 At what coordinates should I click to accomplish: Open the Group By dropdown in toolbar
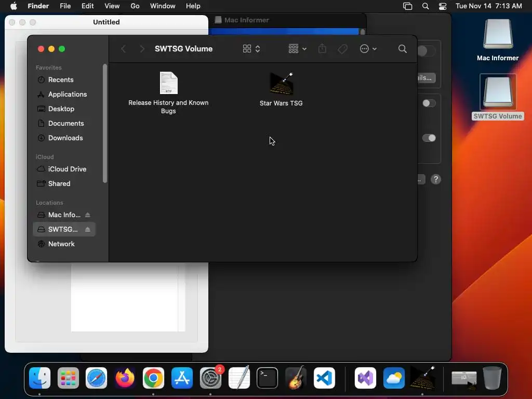point(298,49)
